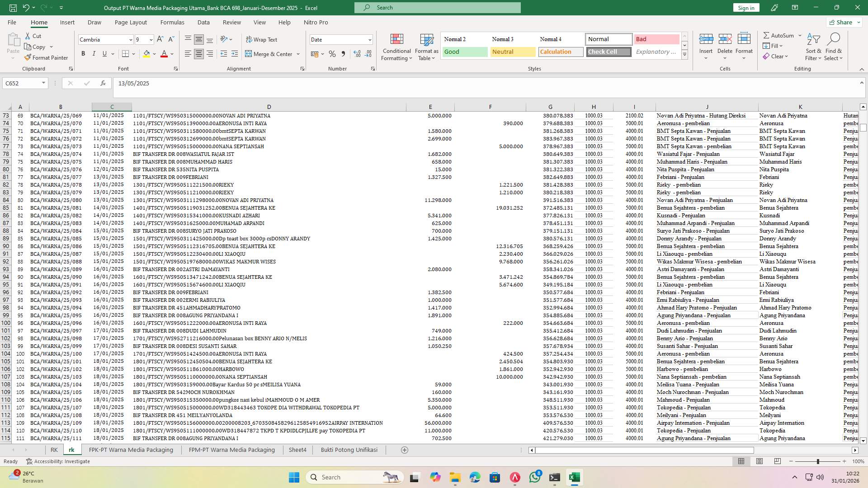Click the Format as Table icon

[425, 47]
